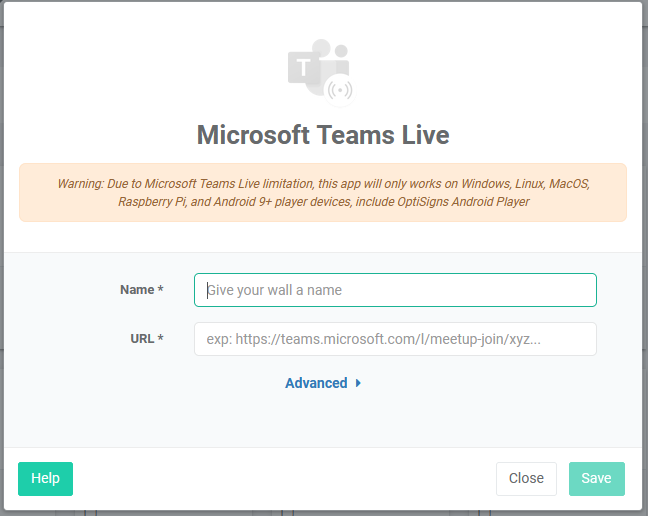Dismiss the dialog with the Close button

[526, 478]
